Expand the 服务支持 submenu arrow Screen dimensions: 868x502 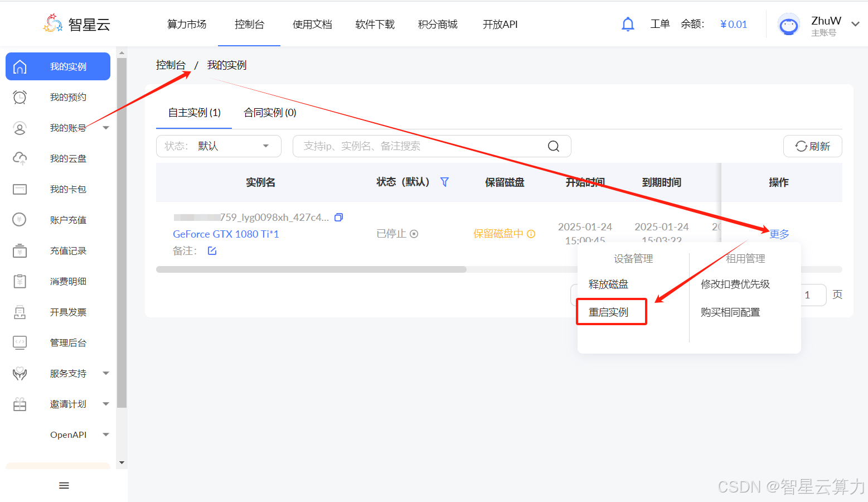coord(106,373)
